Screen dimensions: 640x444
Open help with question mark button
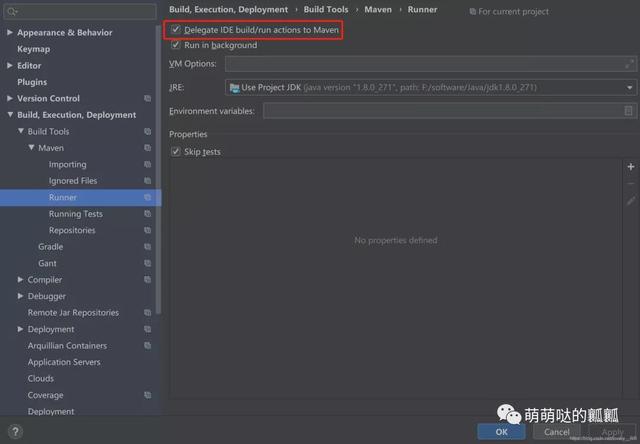(x=15, y=432)
